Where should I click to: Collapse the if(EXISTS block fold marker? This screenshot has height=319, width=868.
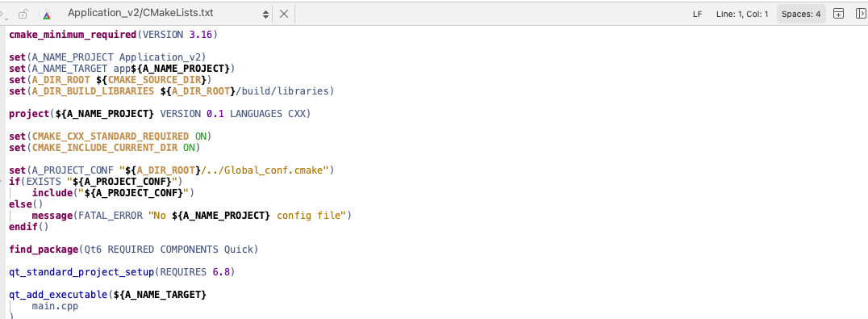2,181
